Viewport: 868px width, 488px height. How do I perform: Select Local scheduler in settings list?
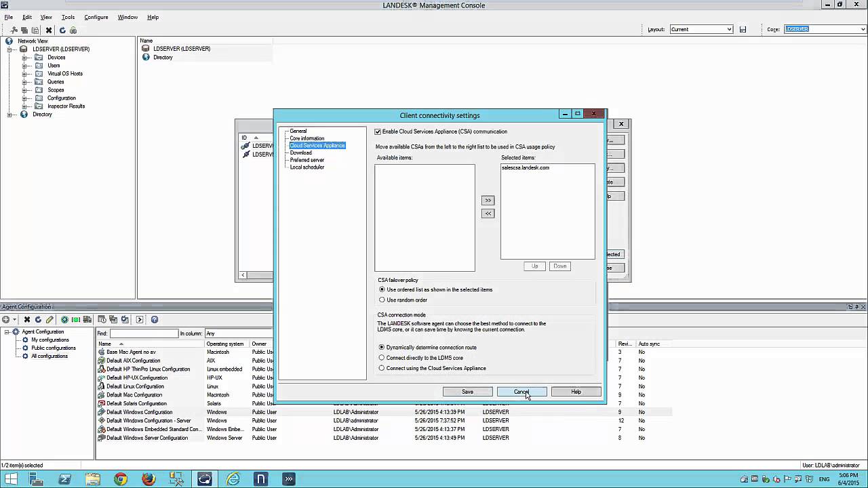pyautogui.click(x=307, y=167)
